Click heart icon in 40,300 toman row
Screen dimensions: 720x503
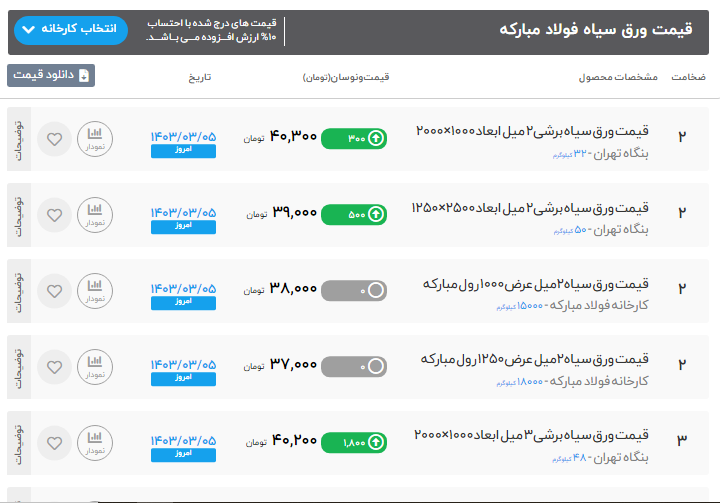[55, 139]
